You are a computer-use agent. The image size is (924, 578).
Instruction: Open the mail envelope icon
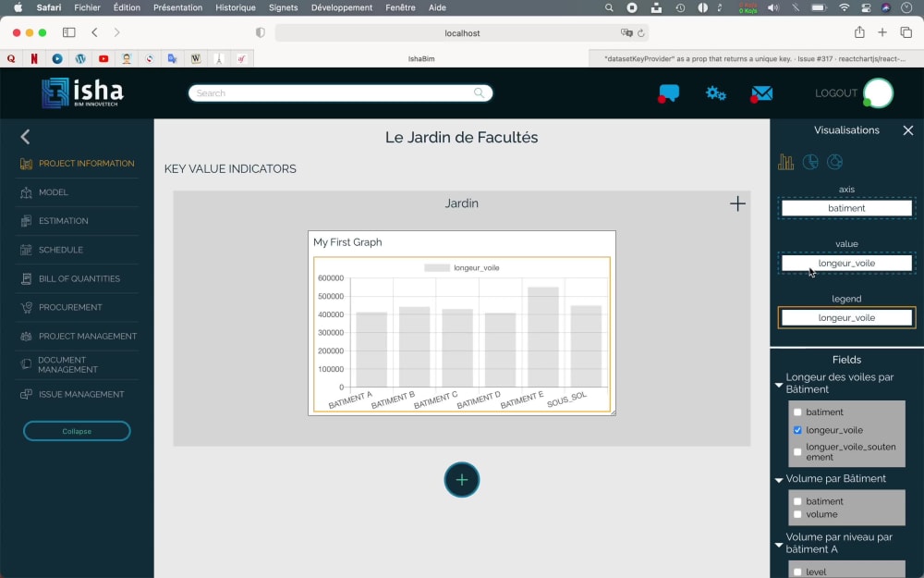coord(761,93)
